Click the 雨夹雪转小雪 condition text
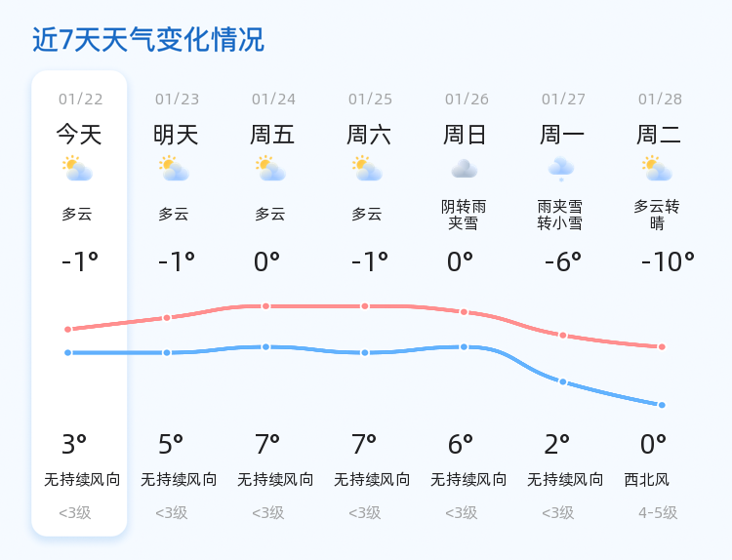This screenshot has width=732, height=560. coord(560,215)
